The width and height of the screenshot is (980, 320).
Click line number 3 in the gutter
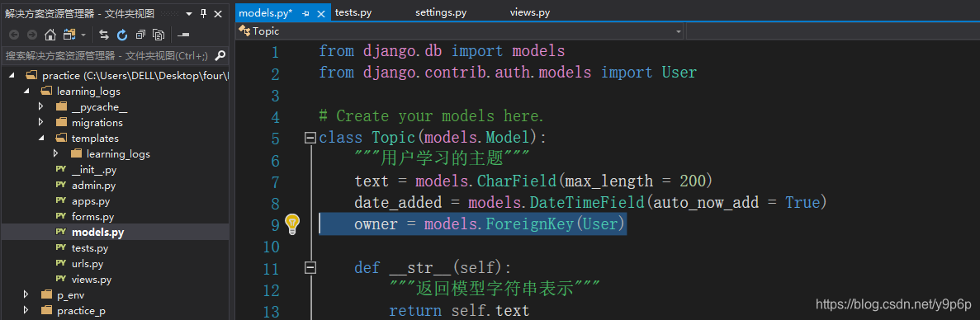[276, 96]
